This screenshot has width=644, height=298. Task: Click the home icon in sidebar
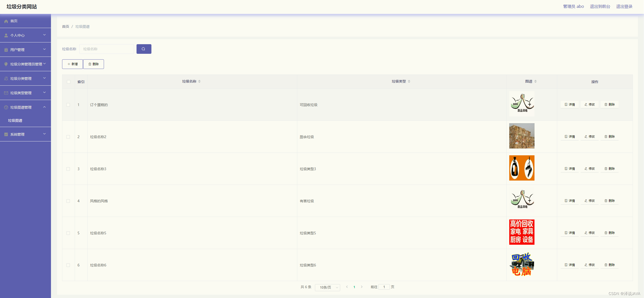coord(6,21)
